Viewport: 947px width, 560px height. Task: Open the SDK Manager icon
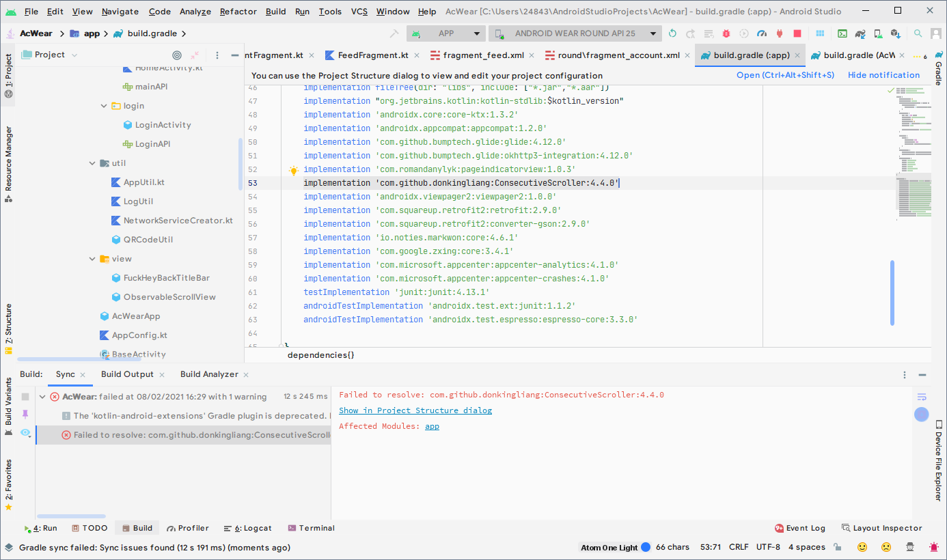coord(896,33)
